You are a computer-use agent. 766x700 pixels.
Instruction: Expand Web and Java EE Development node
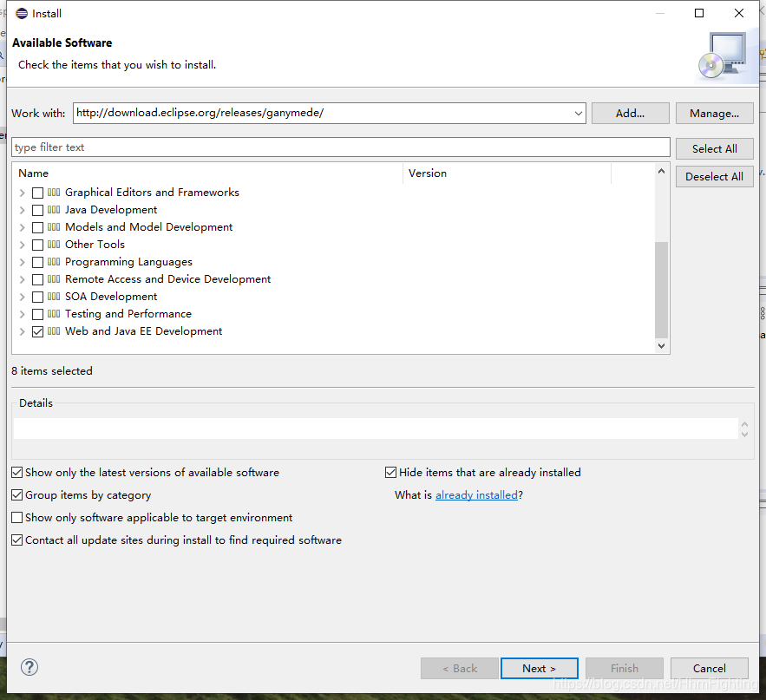pos(22,331)
